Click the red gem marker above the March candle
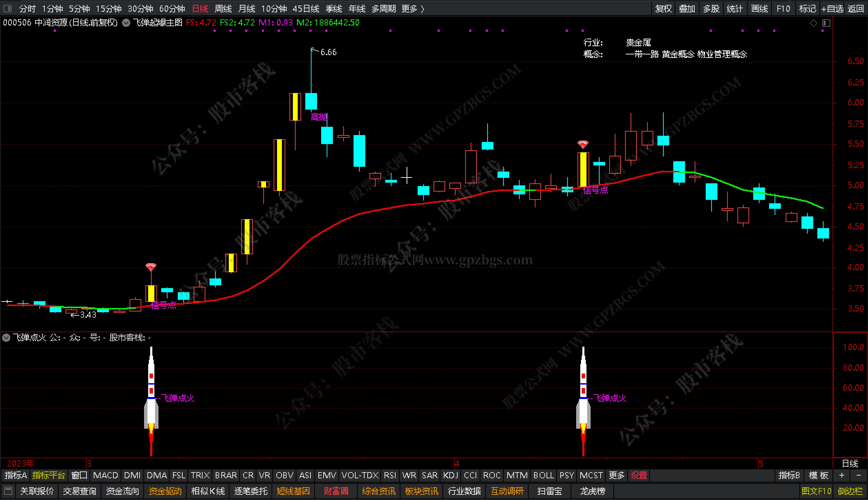 point(151,267)
